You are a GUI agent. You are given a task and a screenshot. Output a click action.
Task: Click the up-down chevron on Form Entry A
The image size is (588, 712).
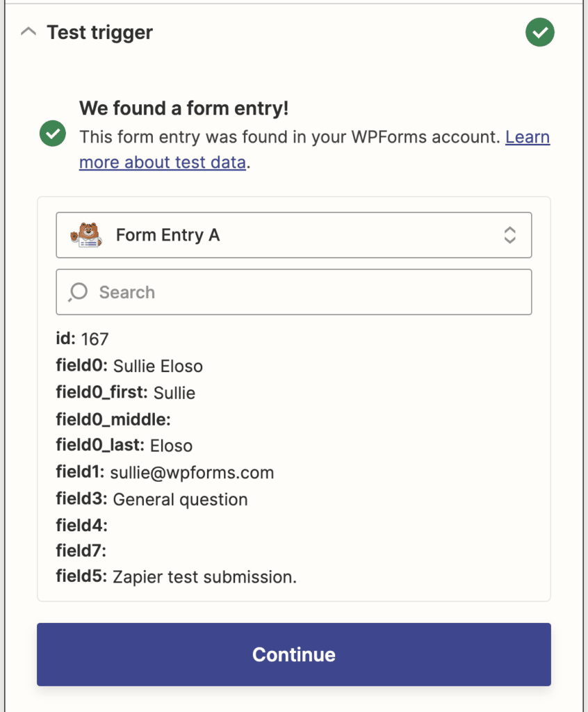[510, 235]
